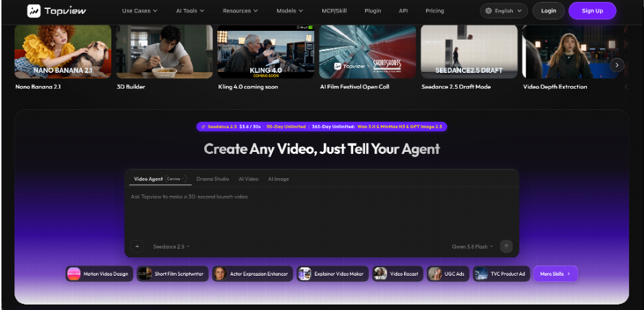Open the Kling 4.0 thumbnail
The height and width of the screenshot is (310, 644).
tap(266, 52)
